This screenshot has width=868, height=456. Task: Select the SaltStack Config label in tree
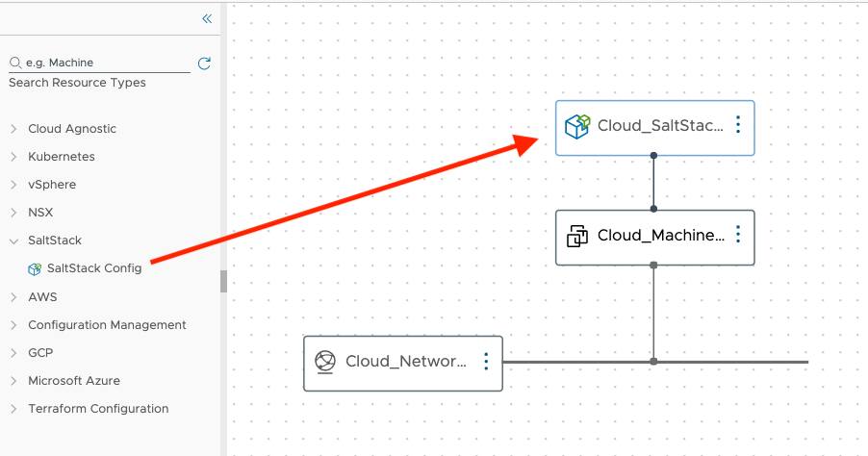tap(94, 268)
